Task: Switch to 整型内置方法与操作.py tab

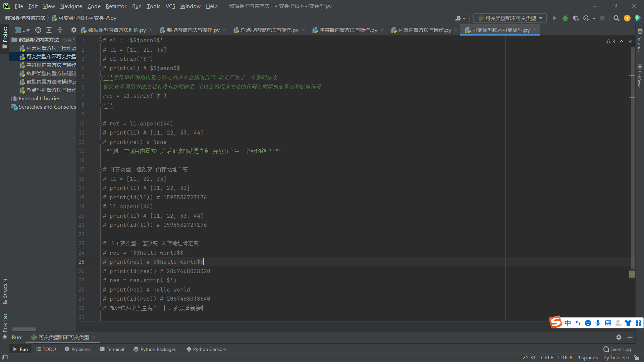Action: [x=193, y=30]
